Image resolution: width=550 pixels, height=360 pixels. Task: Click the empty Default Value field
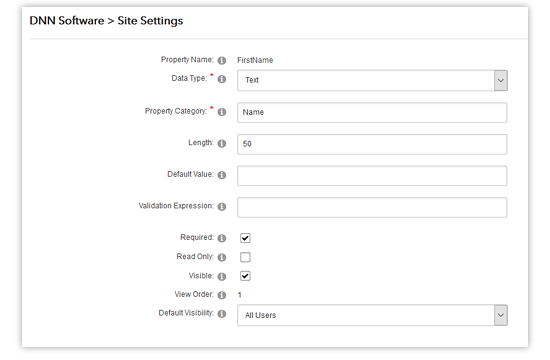372,176
